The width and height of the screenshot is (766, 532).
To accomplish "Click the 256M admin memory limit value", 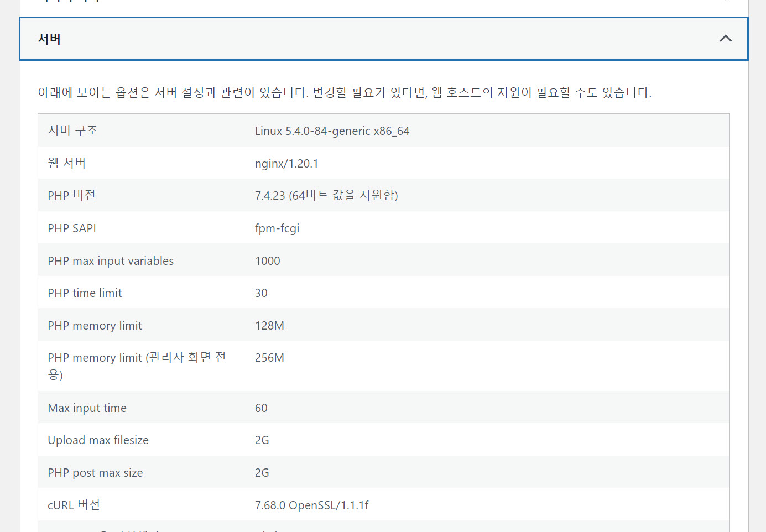I will (x=269, y=358).
